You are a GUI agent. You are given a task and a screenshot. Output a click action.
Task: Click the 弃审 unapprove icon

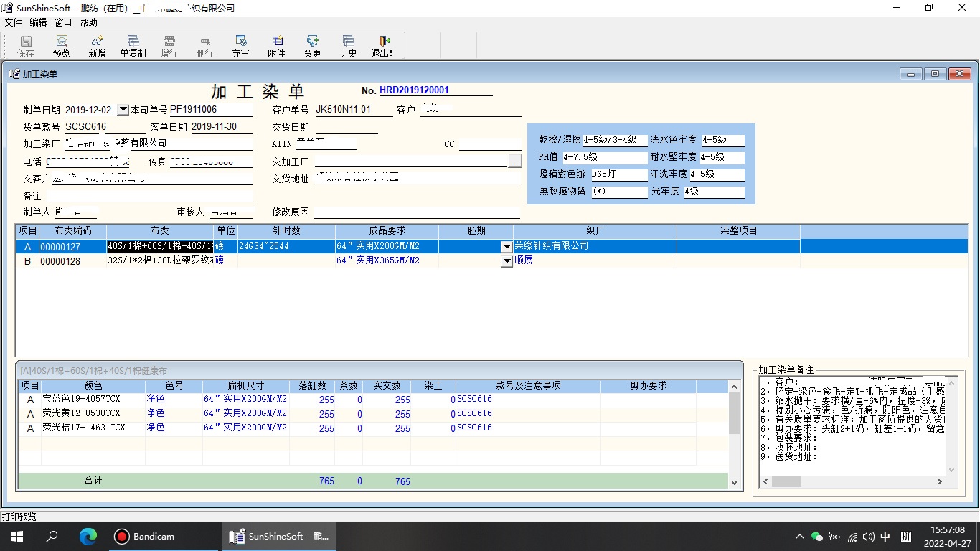point(241,47)
